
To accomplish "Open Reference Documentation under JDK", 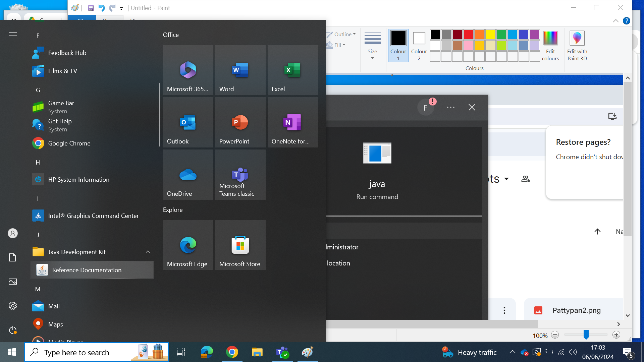I will pos(87,269).
